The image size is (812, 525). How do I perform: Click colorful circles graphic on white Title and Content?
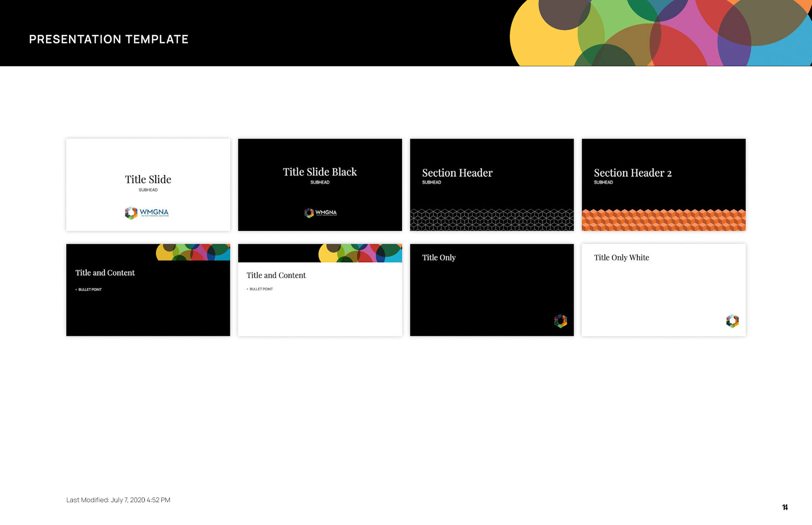(359, 253)
